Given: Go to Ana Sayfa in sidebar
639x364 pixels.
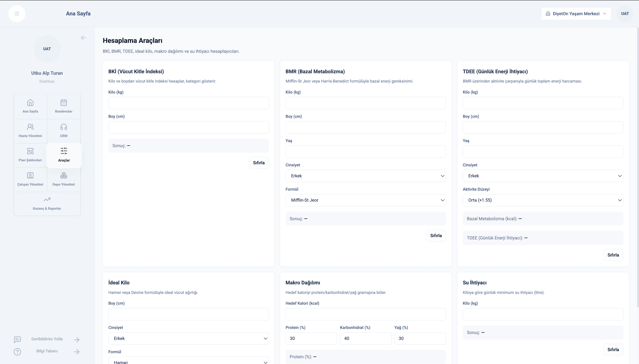Looking at the screenshot, I should 30,106.
